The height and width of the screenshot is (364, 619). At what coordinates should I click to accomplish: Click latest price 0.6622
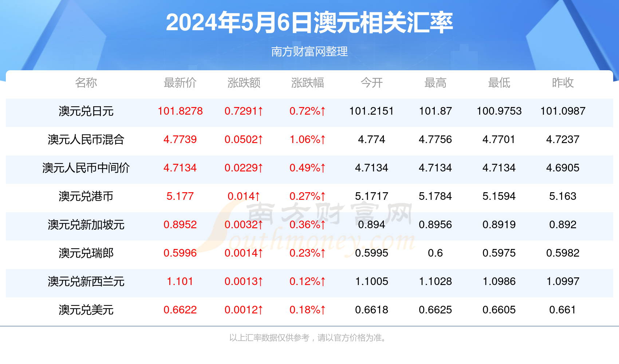pos(180,310)
